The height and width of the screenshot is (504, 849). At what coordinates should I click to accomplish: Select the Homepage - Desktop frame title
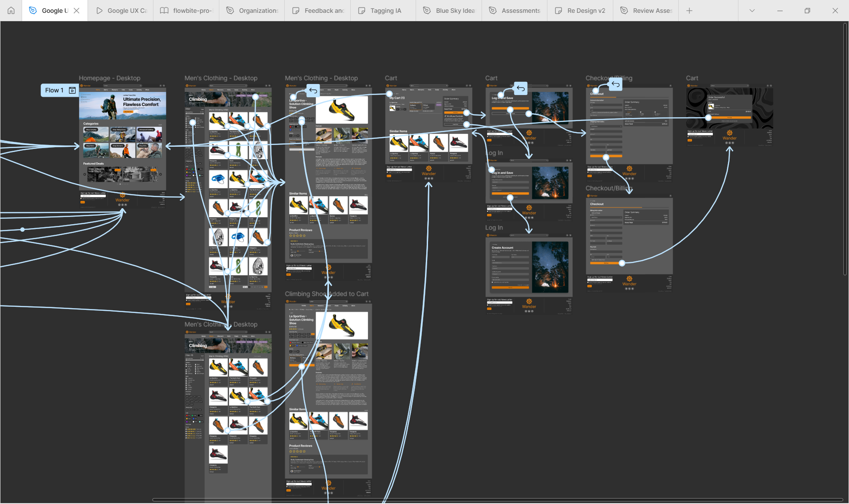coord(109,78)
